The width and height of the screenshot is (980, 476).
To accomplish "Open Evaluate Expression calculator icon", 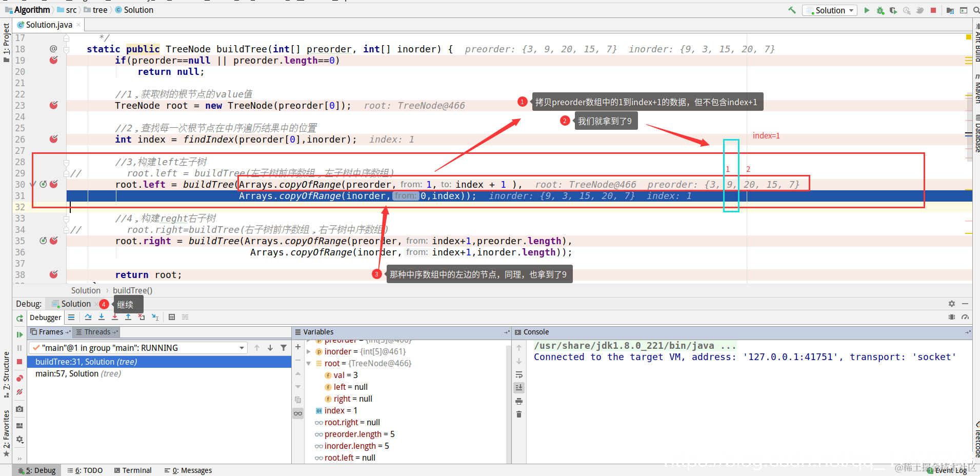I will pyautogui.click(x=172, y=318).
